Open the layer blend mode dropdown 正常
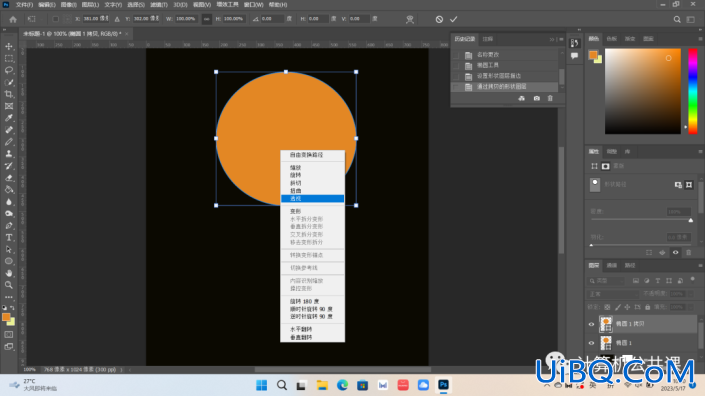 pyautogui.click(x=613, y=294)
